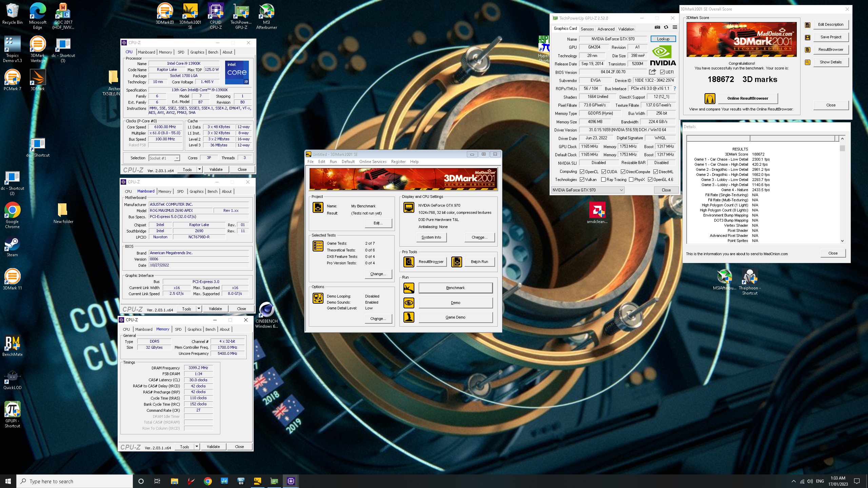
Task: Toggle the OpenGL 4.6 checkbox in GPU-Z
Action: coord(650,180)
